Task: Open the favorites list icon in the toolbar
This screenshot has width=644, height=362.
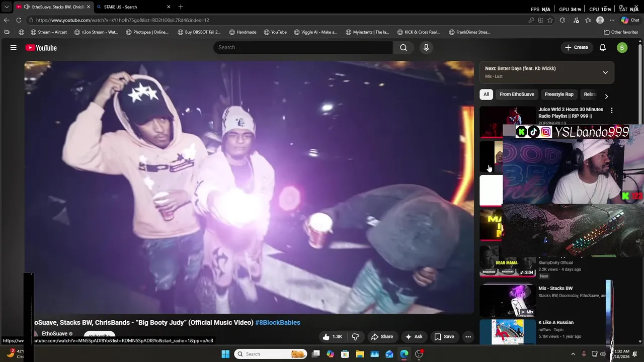Action: coord(588,20)
